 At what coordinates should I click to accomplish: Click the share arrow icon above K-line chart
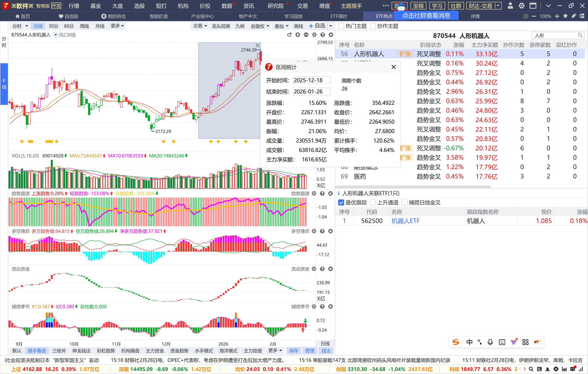pyautogui.click(x=289, y=35)
